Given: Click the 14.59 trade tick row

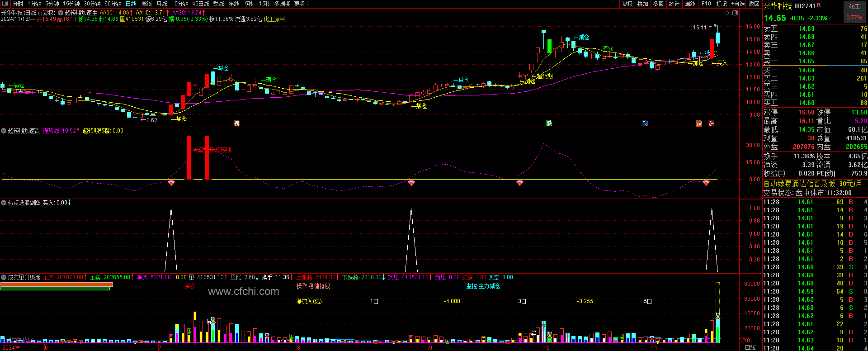Looking at the screenshot, I should [816, 291].
